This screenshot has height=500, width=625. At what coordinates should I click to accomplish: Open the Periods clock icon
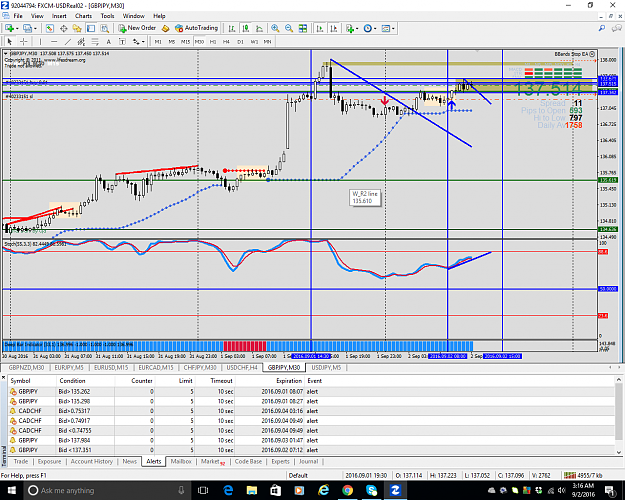pos(368,28)
